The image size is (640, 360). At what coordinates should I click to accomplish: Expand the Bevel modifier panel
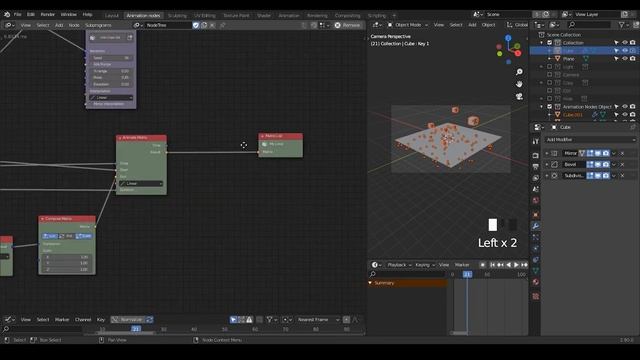coord(547,164)
